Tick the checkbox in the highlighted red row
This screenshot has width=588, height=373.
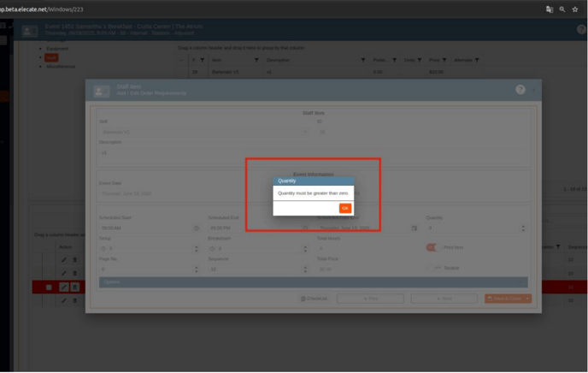49,287
